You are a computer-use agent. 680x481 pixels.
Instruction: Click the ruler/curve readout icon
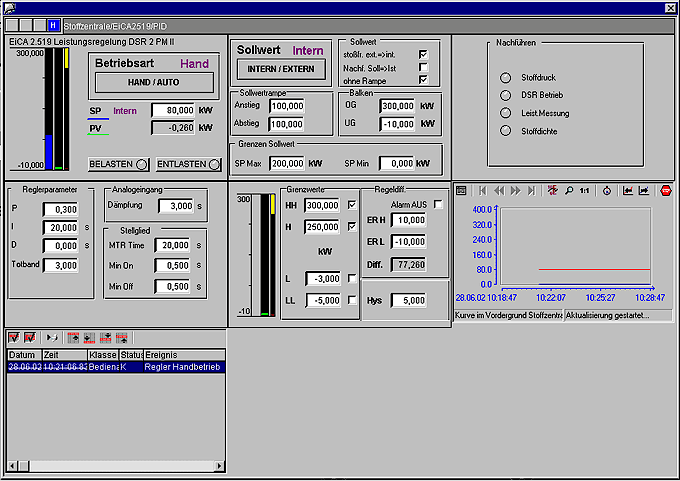coord(552,190)
